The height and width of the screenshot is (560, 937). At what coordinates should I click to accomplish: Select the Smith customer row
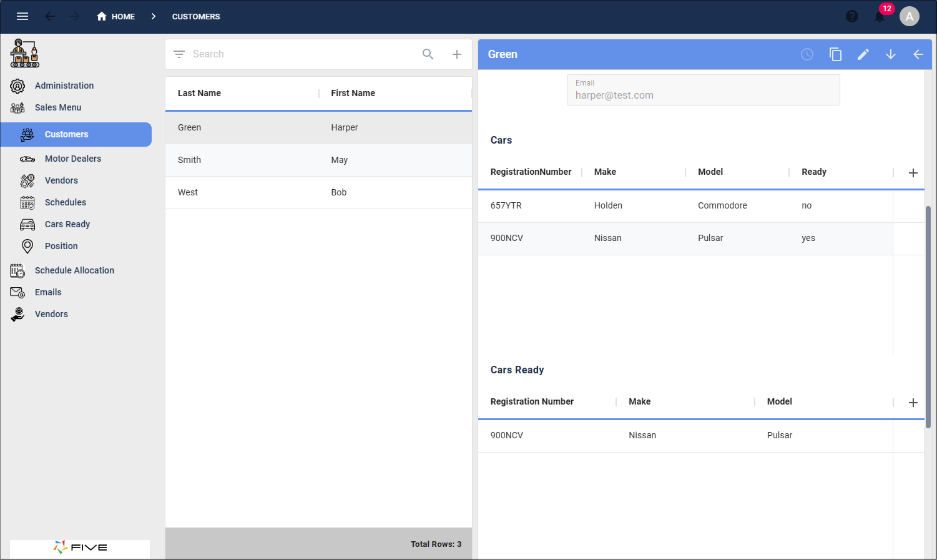(318, 160)
